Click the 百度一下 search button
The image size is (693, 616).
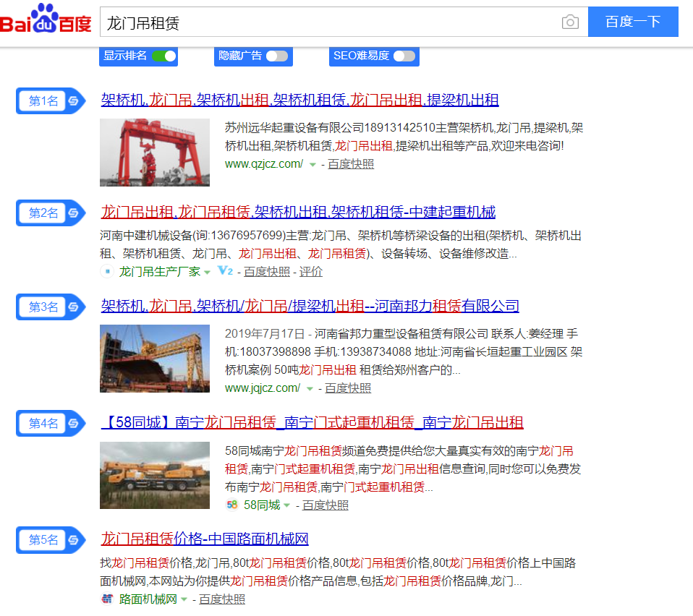pos(633,22)
